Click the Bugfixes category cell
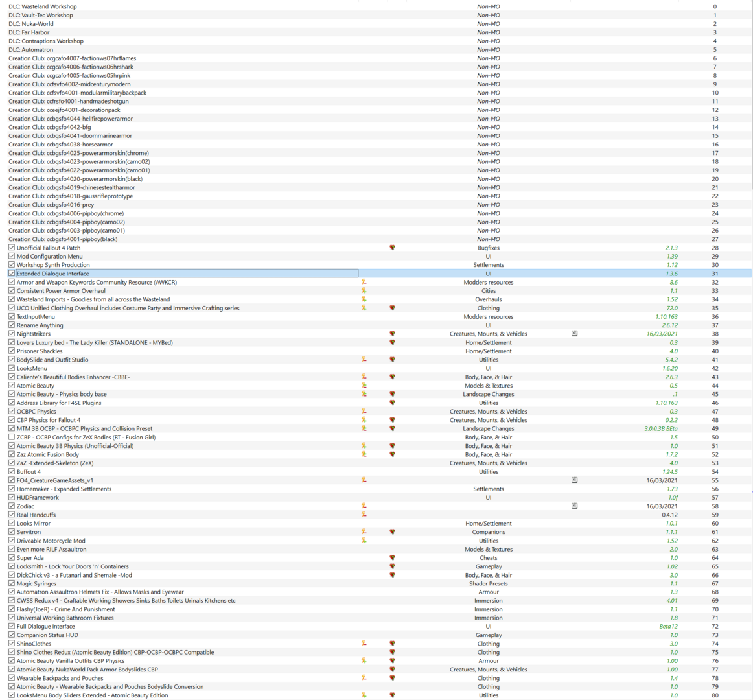This screenshot has height=700, width=753. click(489, 248)
